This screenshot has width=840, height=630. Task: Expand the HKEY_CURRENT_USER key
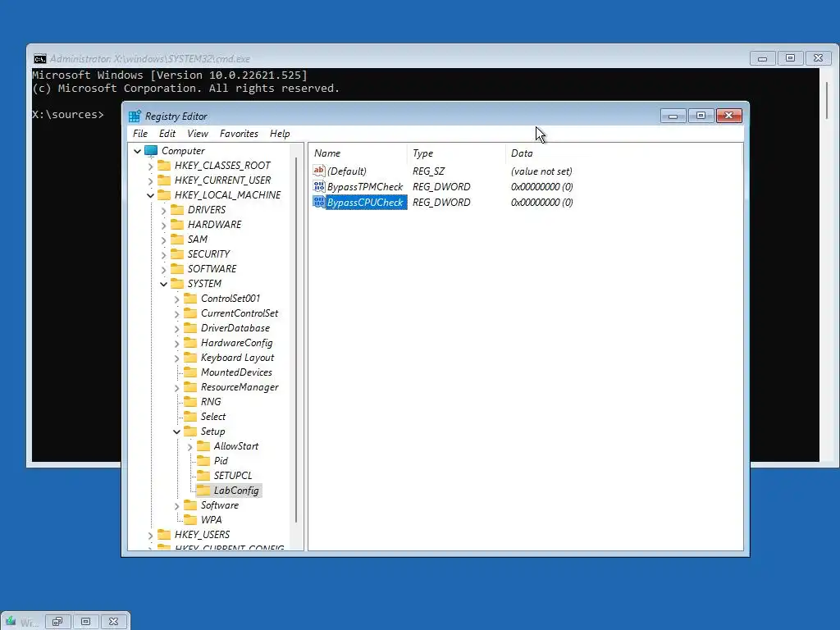(151, 180)
